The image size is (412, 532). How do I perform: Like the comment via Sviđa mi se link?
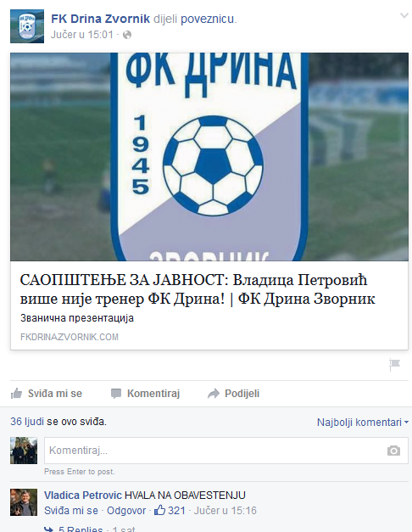71,511
